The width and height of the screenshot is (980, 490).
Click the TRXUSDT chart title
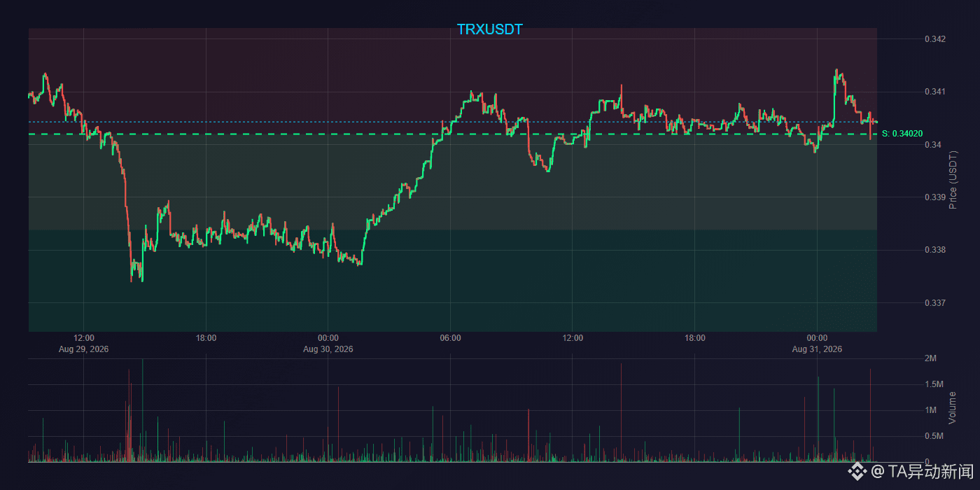[490, 29]
